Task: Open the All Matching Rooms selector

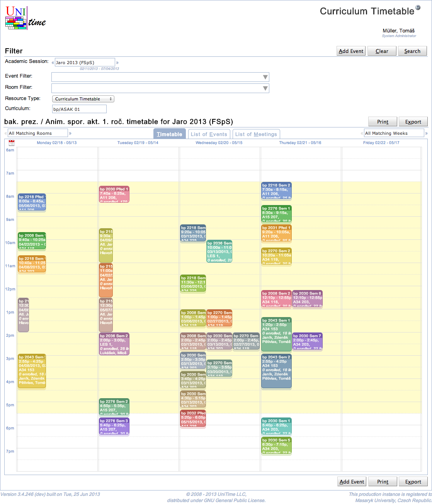Action: pyautogui.click(x=38, y=133)
